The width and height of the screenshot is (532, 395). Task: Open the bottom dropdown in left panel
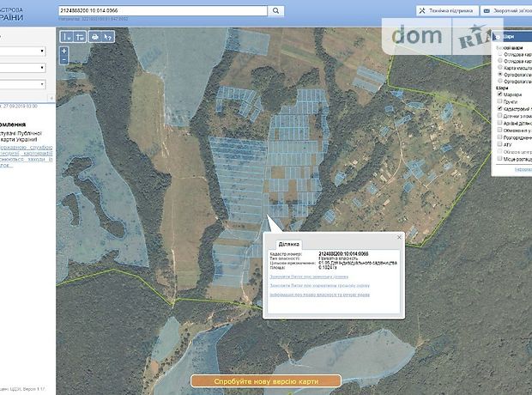22,84
